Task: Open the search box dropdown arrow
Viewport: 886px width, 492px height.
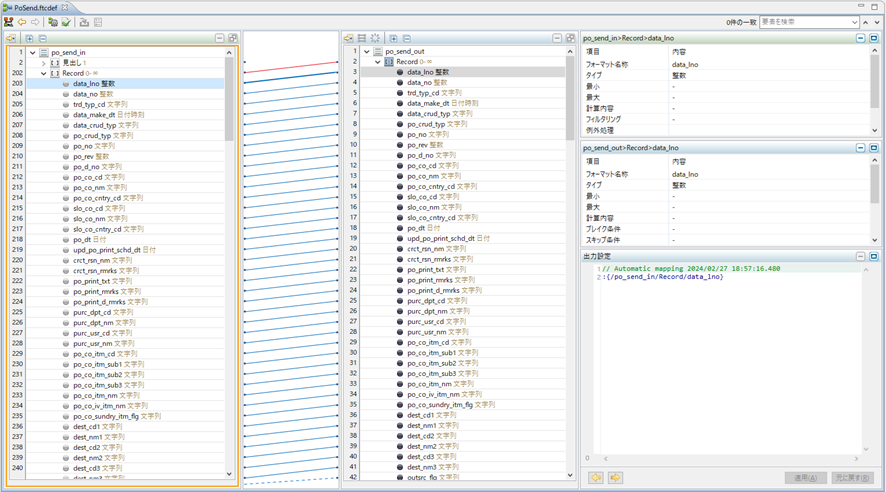Action: click(854, 22)
